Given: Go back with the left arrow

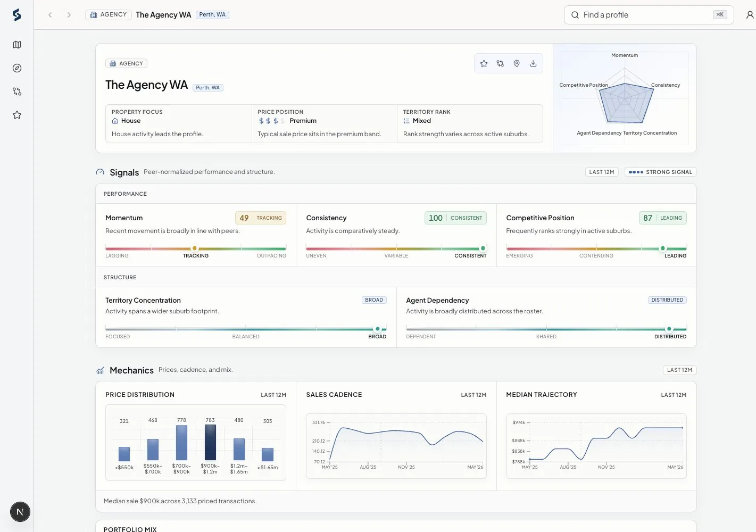Looking at the screenshot, I should coord(50,15).
